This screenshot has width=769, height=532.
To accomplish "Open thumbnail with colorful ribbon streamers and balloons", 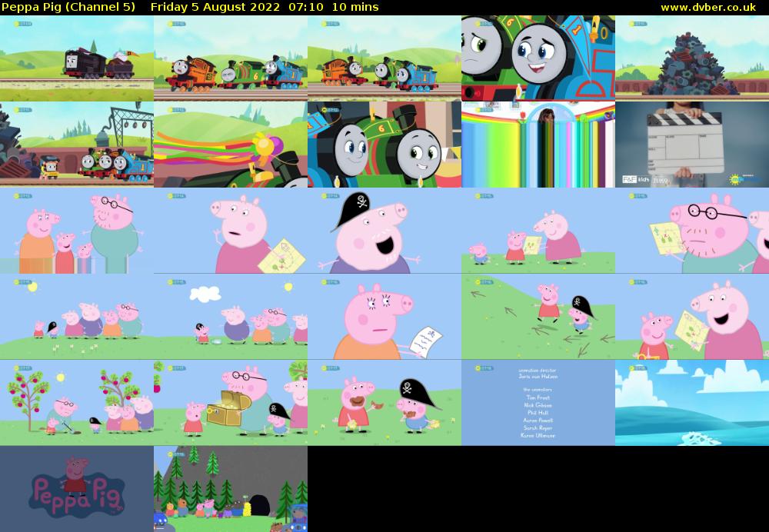I will click(231, 145).
